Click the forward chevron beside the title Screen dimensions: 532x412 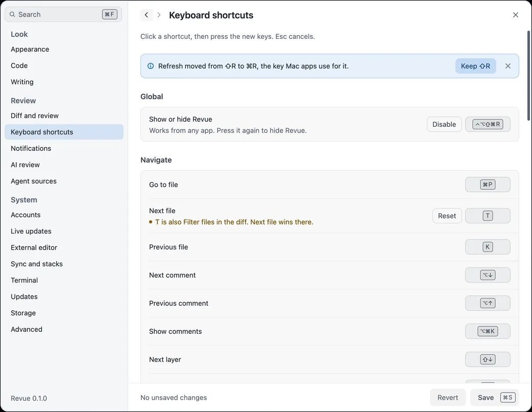[x=159, y=15]
